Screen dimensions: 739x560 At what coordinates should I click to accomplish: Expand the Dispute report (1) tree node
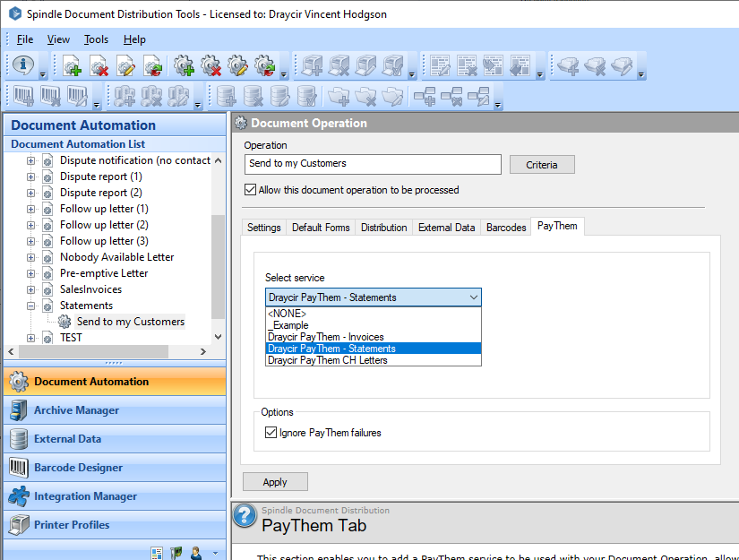(x=30, y=177)
